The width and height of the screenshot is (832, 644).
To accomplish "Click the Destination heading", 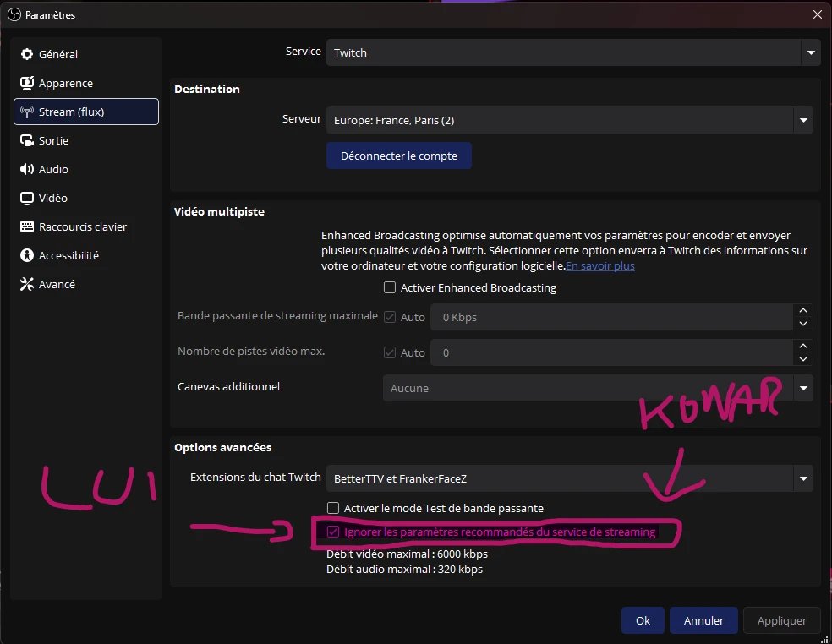I will [x=207, y=89].
